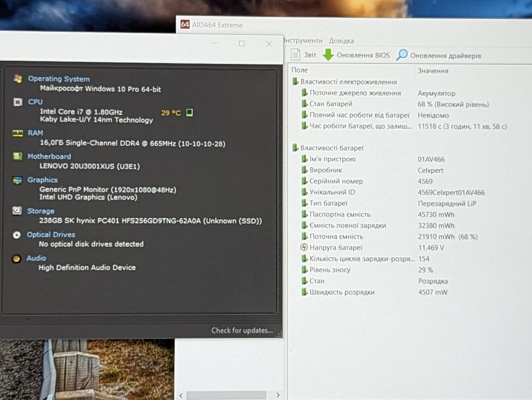The image size is (532, 400).
Task: Click the icon beside Швидкість розрядки
Action: (304, 291)
